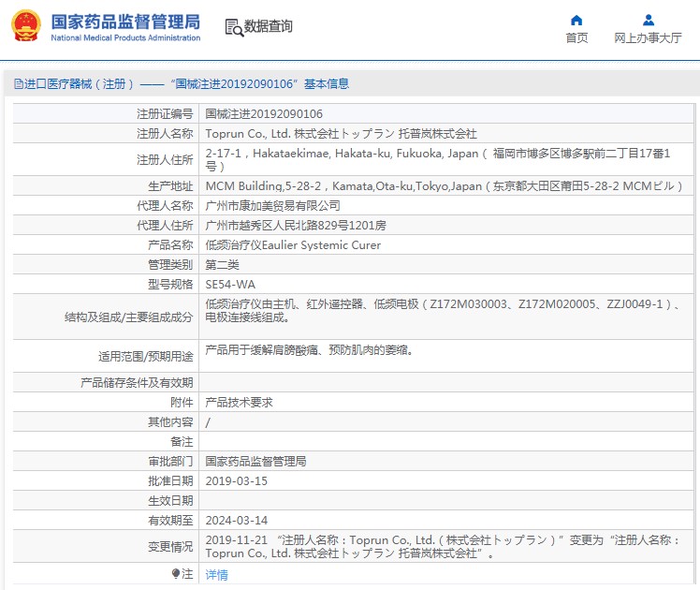Click the 进口医疗器械(注册) page heading
700x590 pixels.
coord(182,84)
